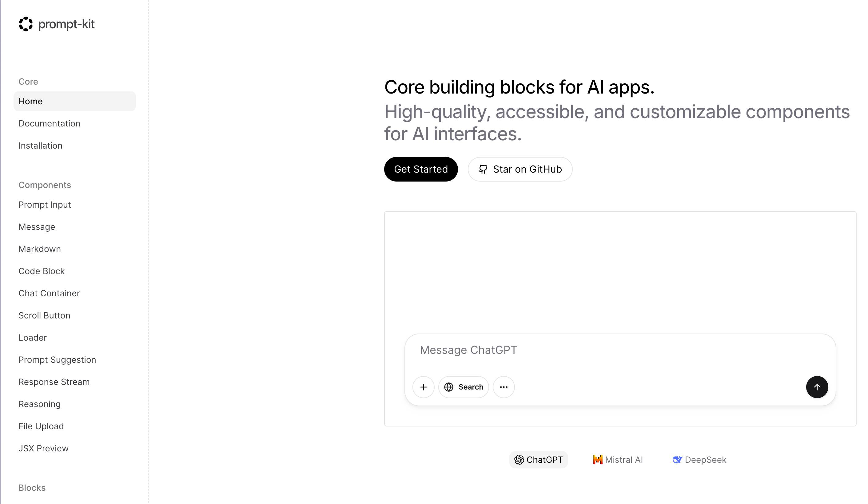The height and width of the screenshot is (504, 868).
Task: Click the prompt-kit brand name text
Action: [66, 24]
